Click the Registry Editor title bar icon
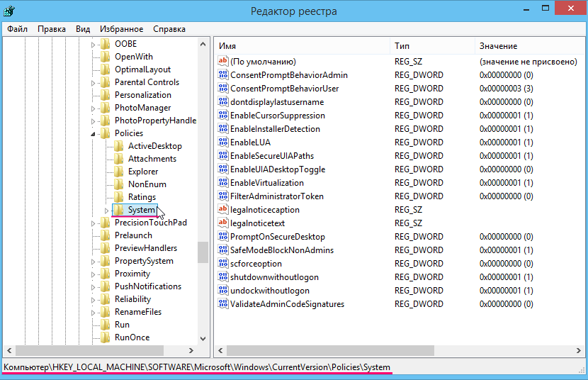The image size is (588, 380). point(9,11)
